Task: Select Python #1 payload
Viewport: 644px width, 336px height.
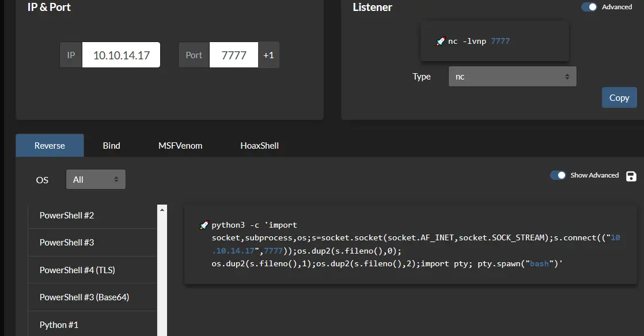Action: click(x=92, y=324)
